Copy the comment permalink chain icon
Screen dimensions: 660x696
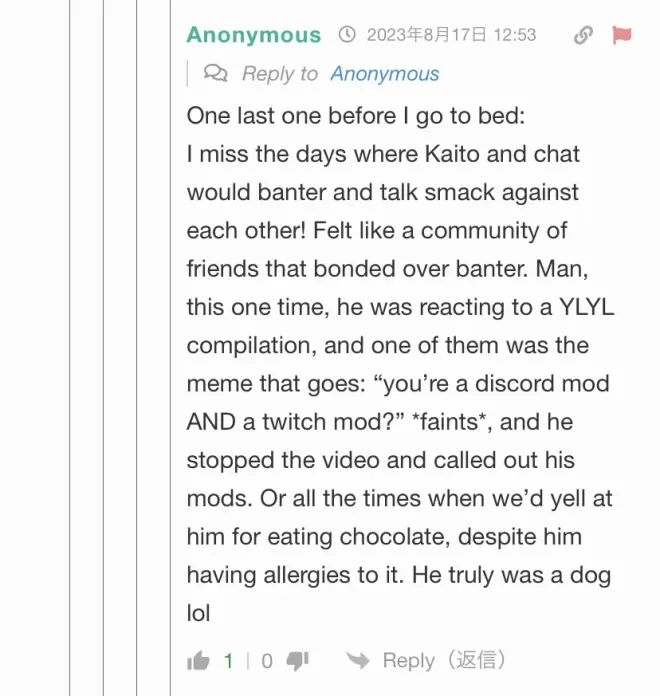[583, 35]
